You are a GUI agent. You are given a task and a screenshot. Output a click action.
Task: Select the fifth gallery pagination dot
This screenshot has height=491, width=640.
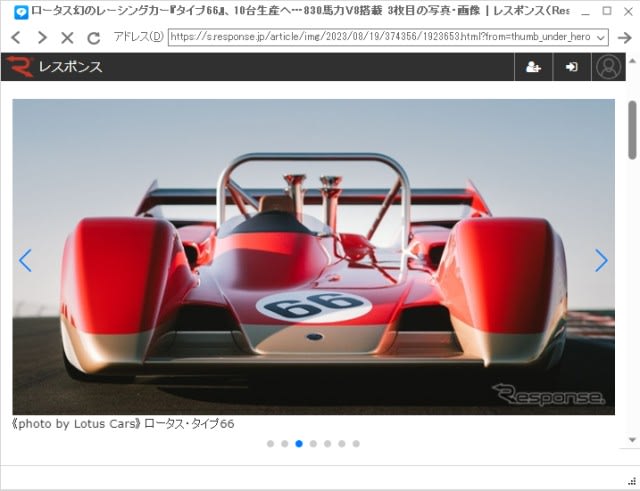tap(327, 444)
